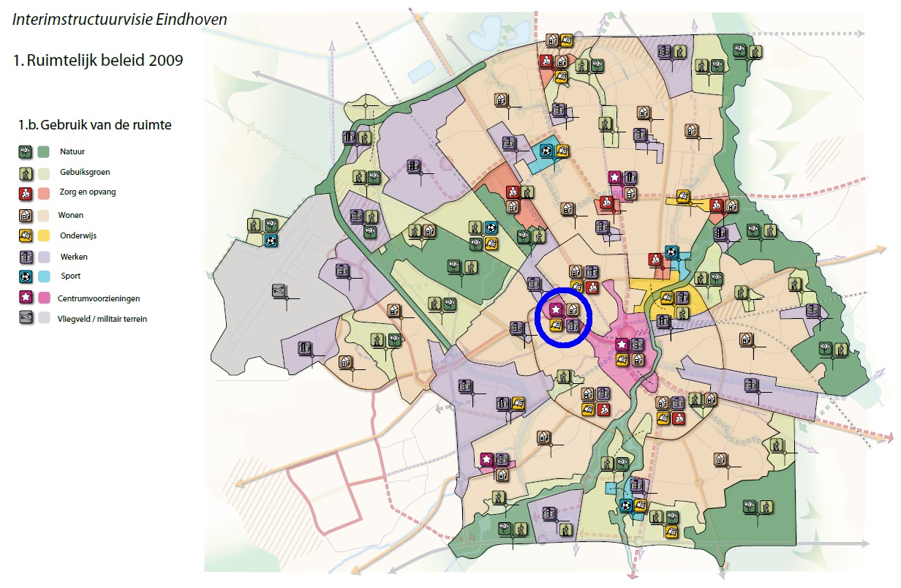Click the 'Interimstructuurvisie Eindhoven' title
Viewport: 901px width, 588px height.
coord(119,20)
